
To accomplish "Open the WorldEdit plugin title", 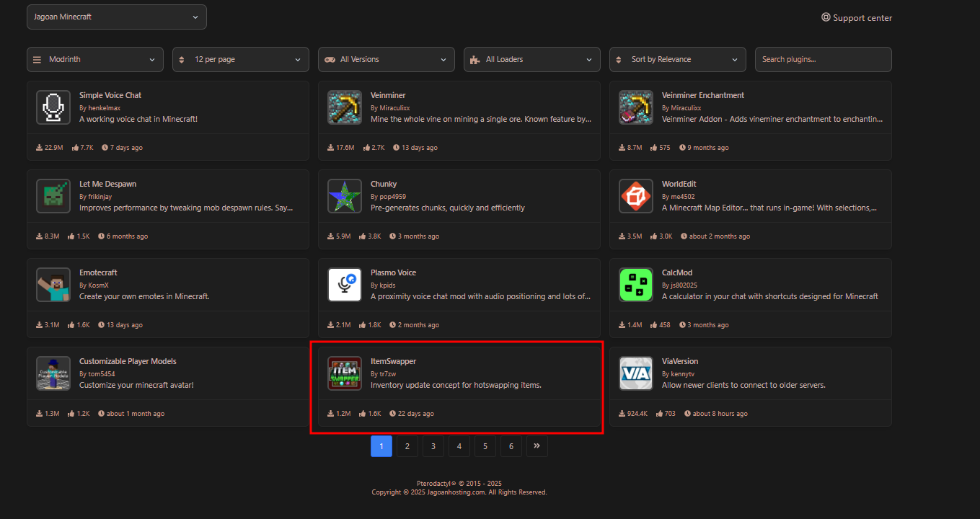I will click(x=679, y=184).
